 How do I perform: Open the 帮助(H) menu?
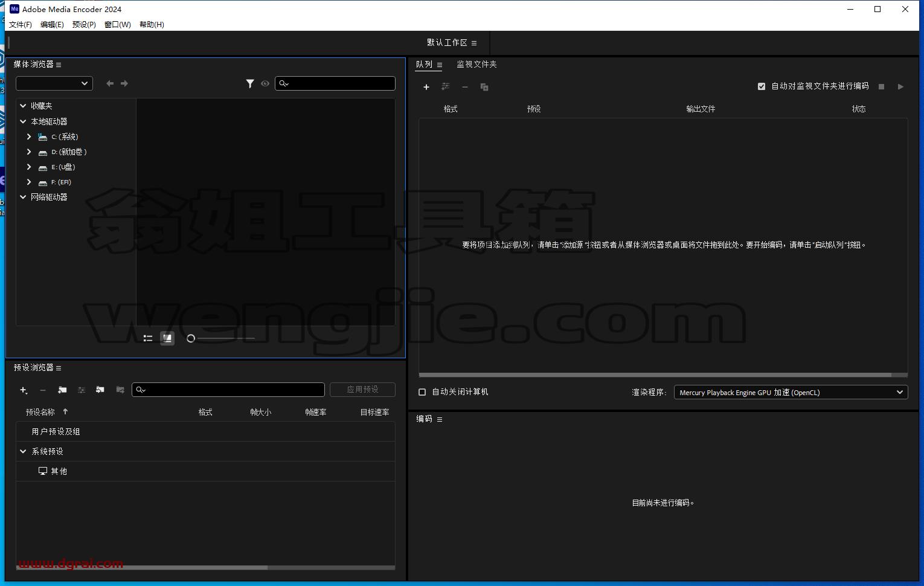tap(152, 25)
